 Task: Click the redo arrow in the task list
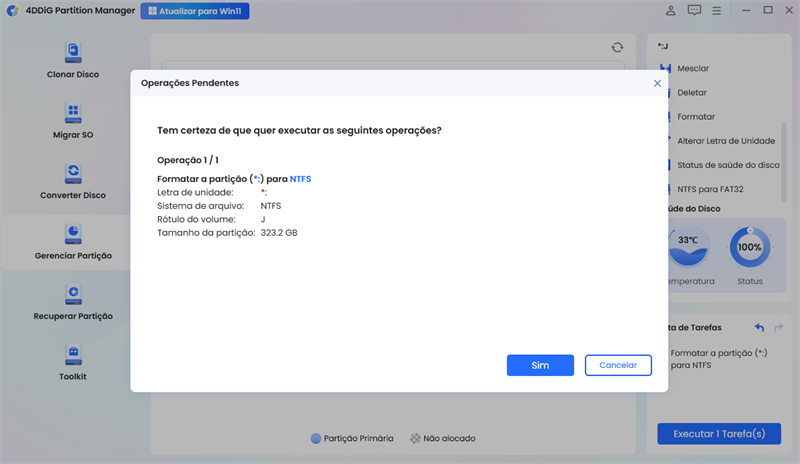click(780, 327)
